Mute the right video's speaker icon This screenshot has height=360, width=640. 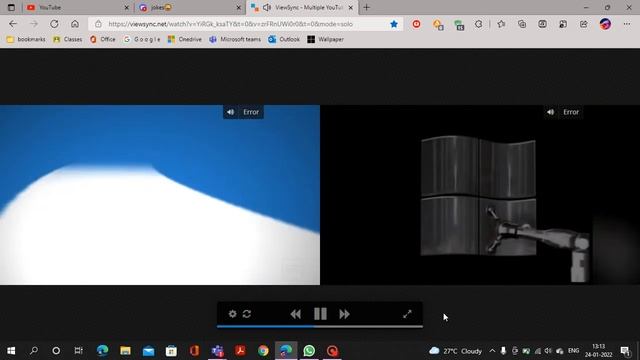click(551, 112)
